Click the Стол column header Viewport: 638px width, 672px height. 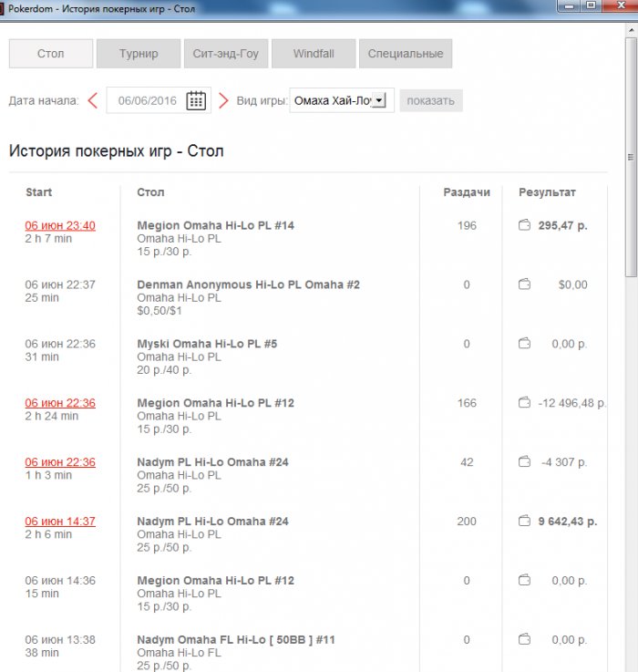[x=150, y=192]
